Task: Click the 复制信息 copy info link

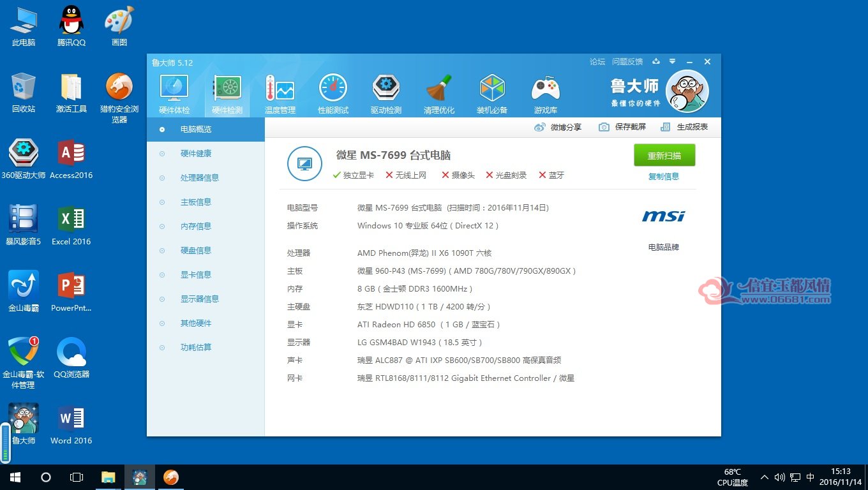Action: point(664,177)
